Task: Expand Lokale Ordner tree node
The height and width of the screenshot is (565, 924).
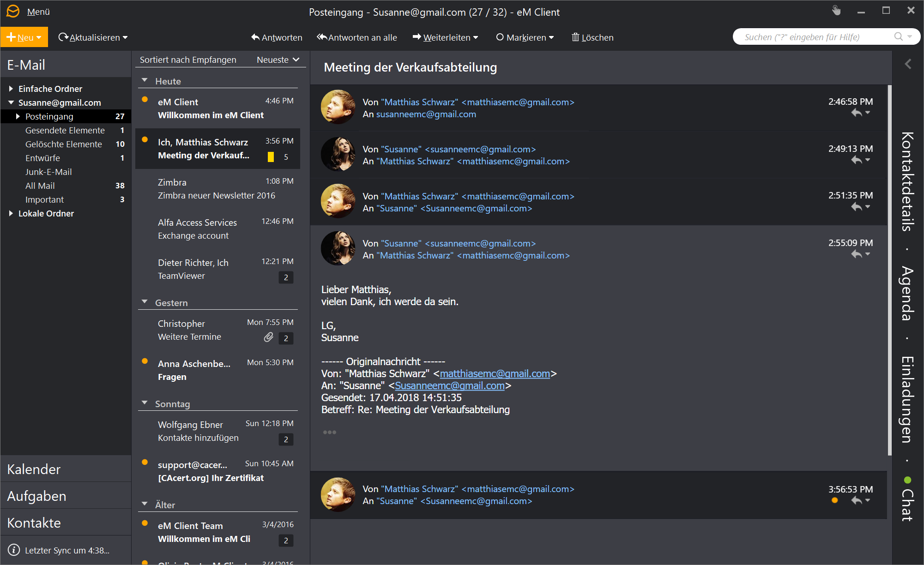Action: click(x=11, y=213)
